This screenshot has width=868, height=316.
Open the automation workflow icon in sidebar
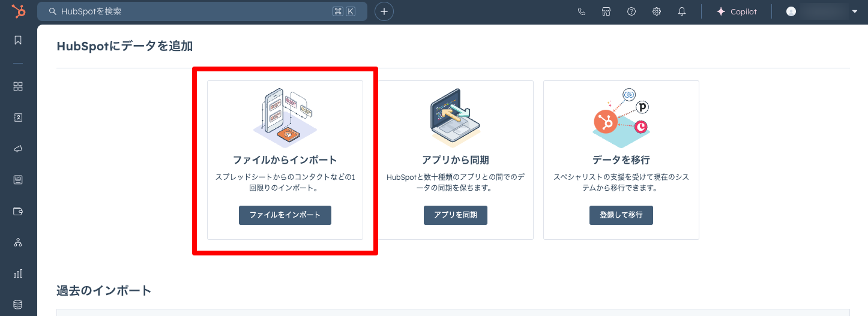(x=18, y=242)
